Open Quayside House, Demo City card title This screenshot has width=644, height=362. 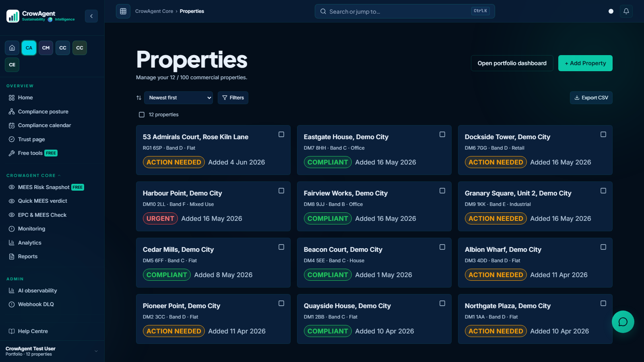pyautogui.click(x=347, y=306)
